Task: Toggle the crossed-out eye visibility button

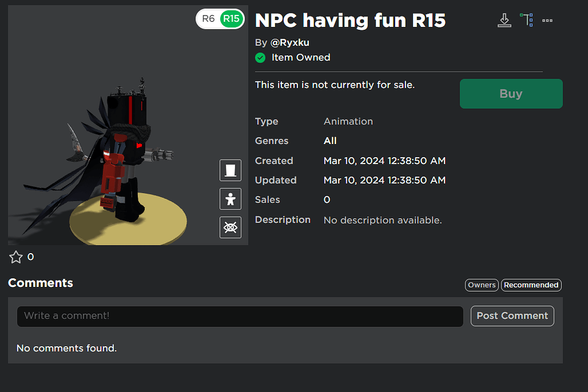Action: click(230, 227)
